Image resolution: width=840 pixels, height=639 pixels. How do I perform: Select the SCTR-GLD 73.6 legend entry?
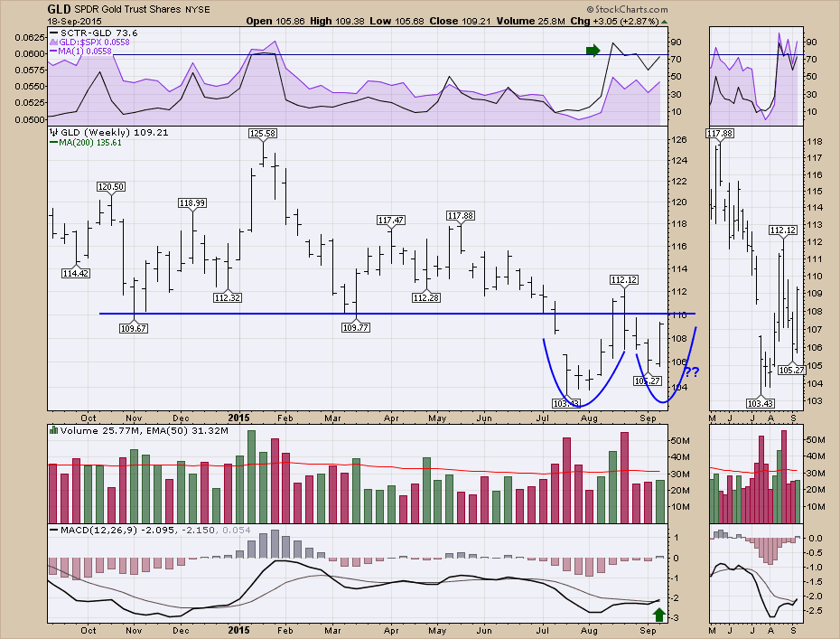pyautogui.click(x=94, y=33)
